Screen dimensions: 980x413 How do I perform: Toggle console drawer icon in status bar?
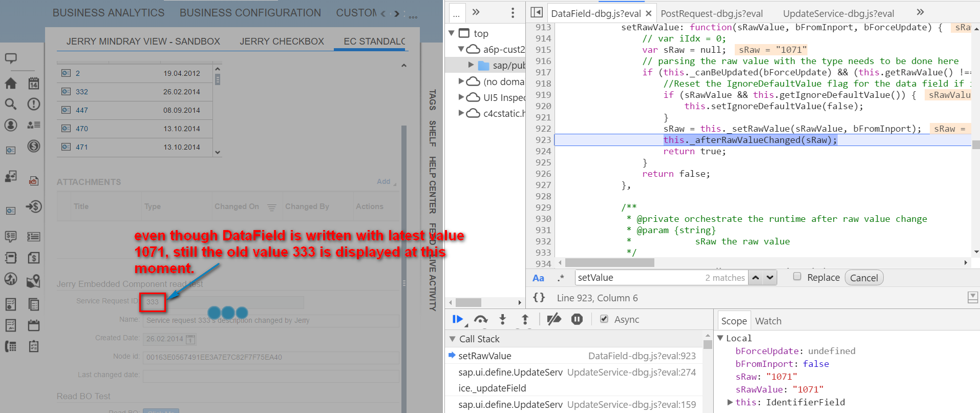click(x=973, y=297)
